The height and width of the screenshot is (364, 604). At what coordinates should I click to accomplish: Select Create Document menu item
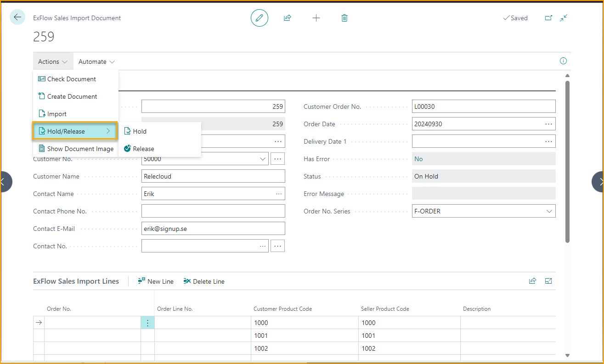pyautogui.click(x=76, y=96)
